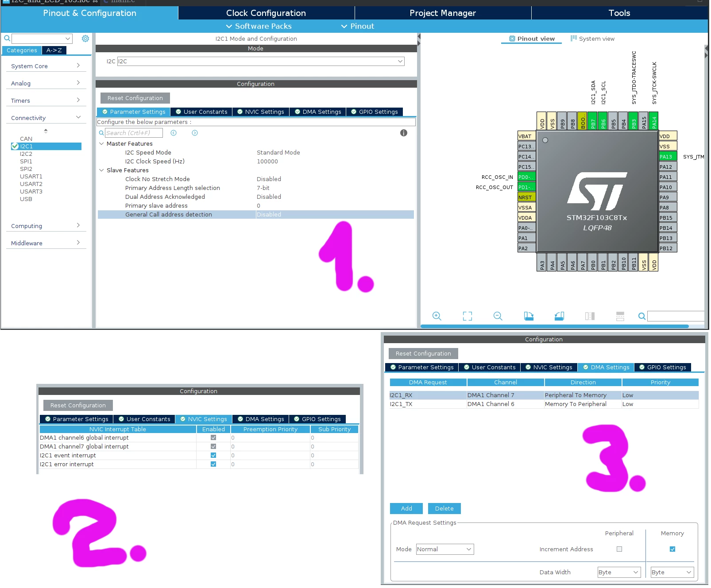Flip the chip horizontally
Viewport: 711px width, 588px height.
click(590, 316)
